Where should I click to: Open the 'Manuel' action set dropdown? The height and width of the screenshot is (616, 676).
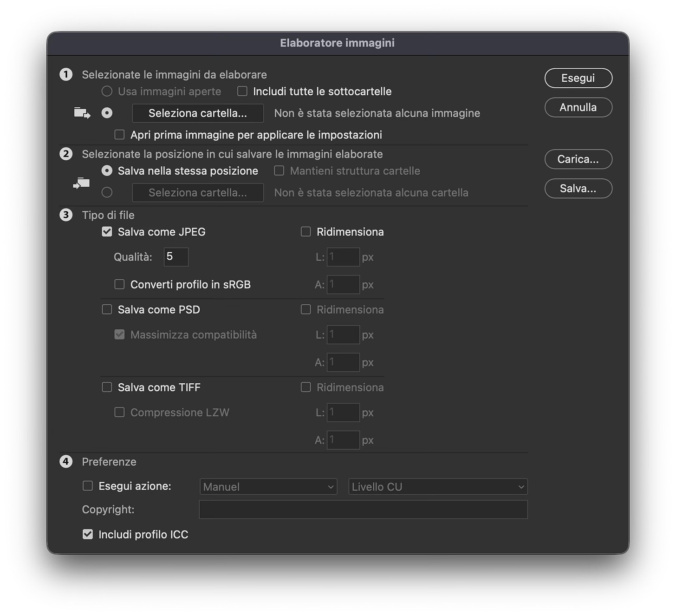point(268,486)
